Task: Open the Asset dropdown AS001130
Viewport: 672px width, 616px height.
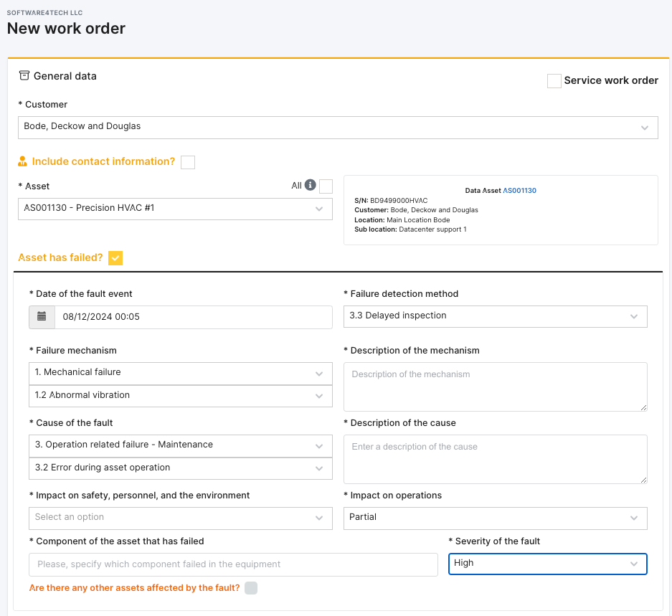Action: pyautogui.click(x=175, y=209)
